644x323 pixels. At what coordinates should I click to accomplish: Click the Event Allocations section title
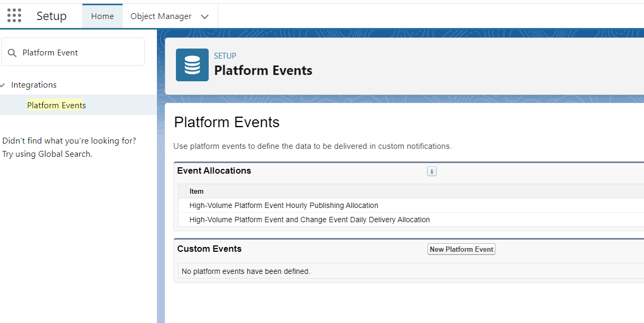click(x=214, y=170)
